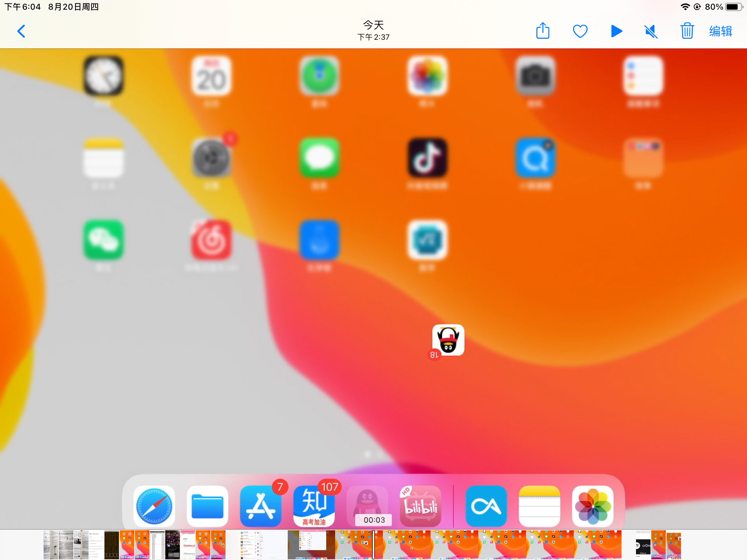Tap the App Store icon with badge 7
747x560 pixels.
260,506
